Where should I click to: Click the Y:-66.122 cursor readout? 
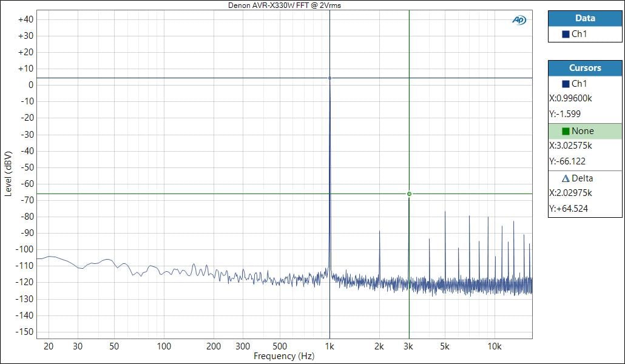point(569,161)
